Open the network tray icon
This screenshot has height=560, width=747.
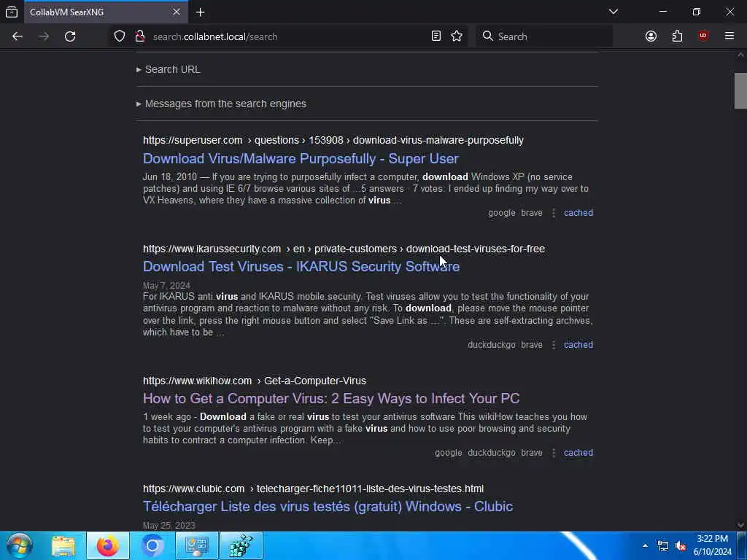[x=662, y=546]
